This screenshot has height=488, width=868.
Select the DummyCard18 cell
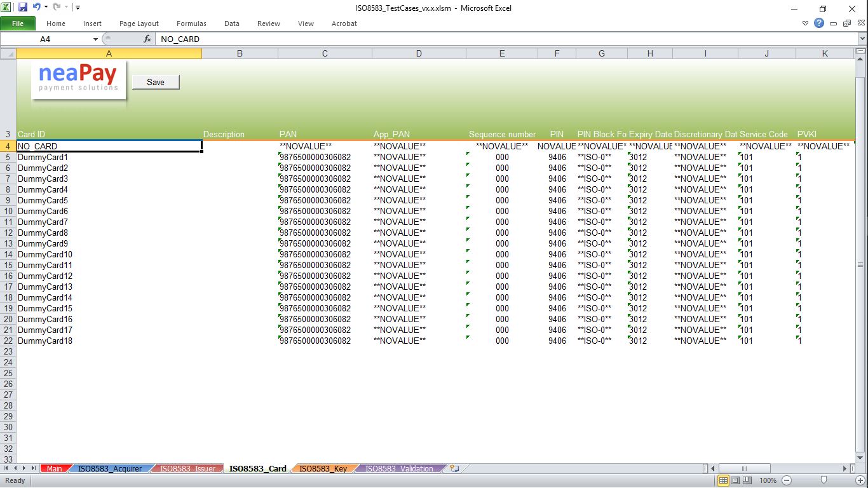(109, 341)
